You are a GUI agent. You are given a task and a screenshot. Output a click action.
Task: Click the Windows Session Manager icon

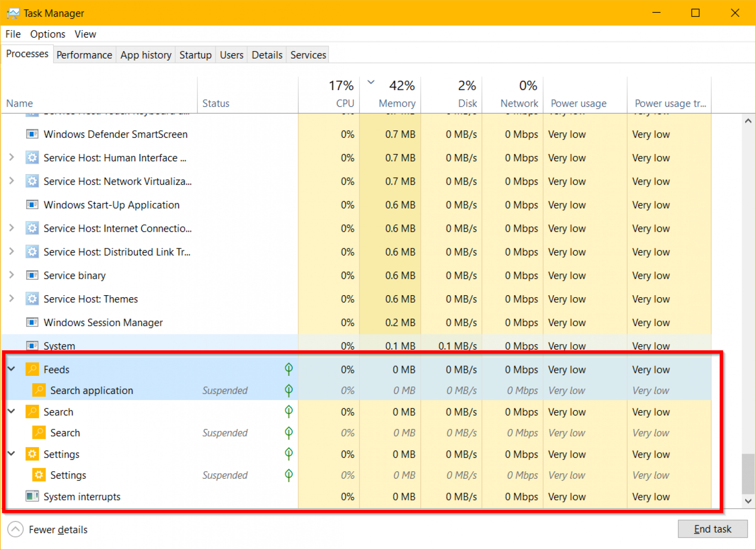pos(32,323)
